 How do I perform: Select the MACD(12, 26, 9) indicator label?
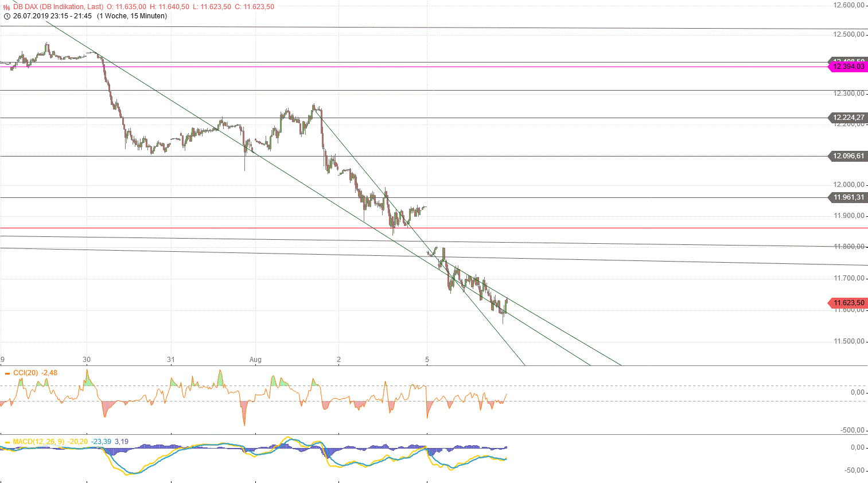tap(39, 442)
